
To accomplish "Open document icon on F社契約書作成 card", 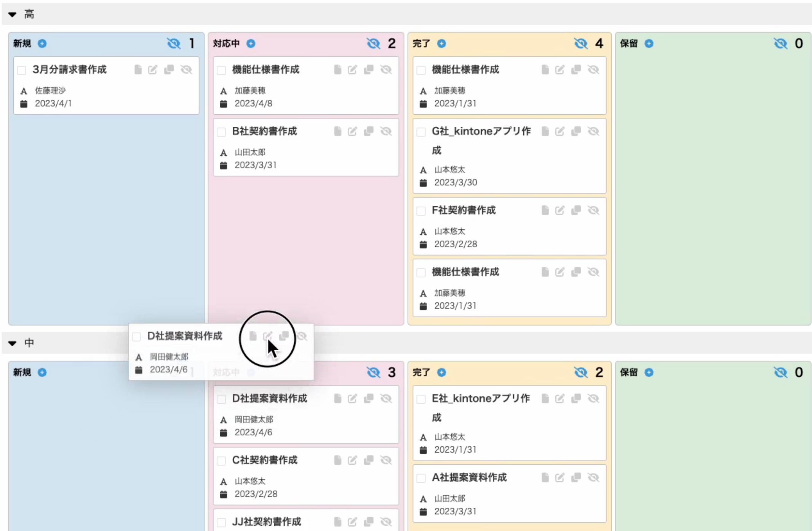I will [545, 210].
